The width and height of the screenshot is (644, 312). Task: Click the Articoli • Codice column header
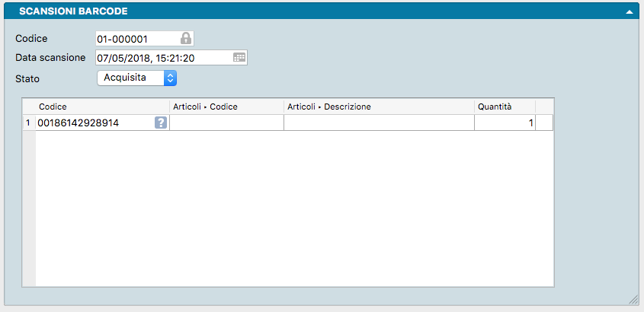226,107
